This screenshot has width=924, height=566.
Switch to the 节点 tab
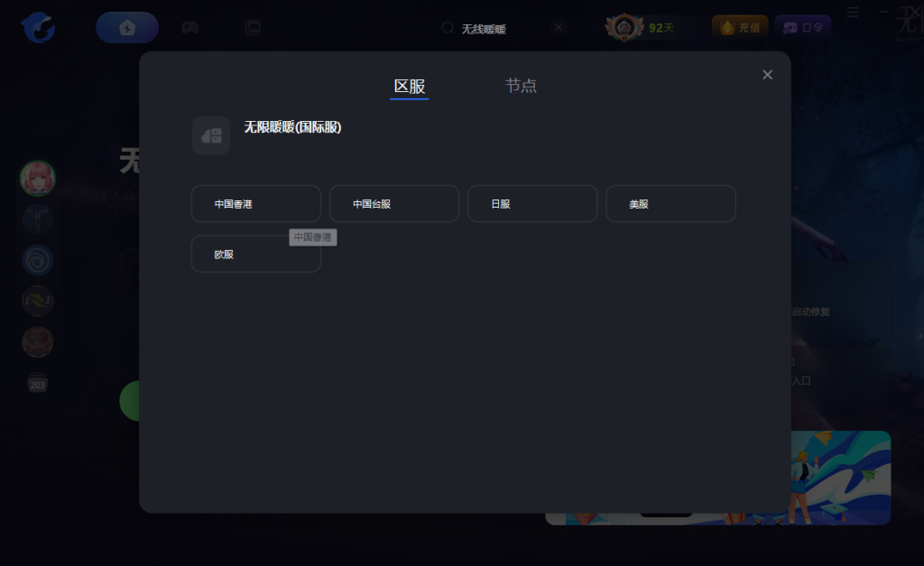tap(521, 85)
